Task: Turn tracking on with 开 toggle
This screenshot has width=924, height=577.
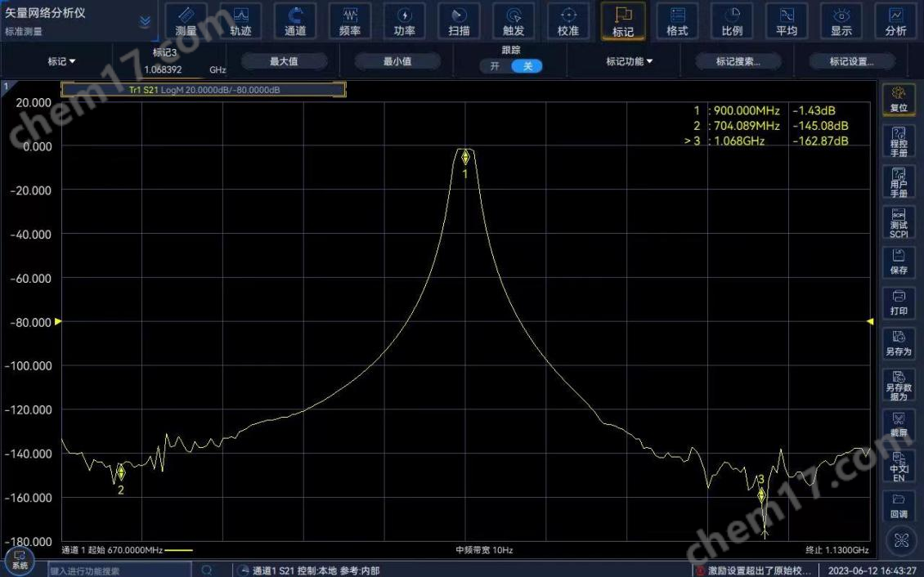Action: (496, 66)
